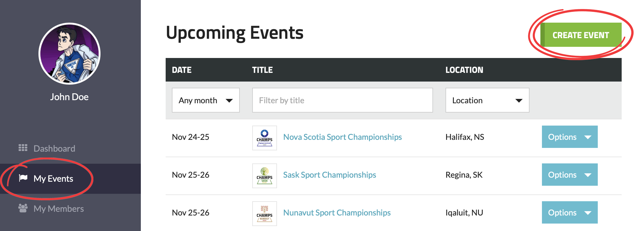The width and height of the screenshot is (644, 231).
Task: Expand Options for Nova Scotia Sport Championships
Action: point(570,137)
